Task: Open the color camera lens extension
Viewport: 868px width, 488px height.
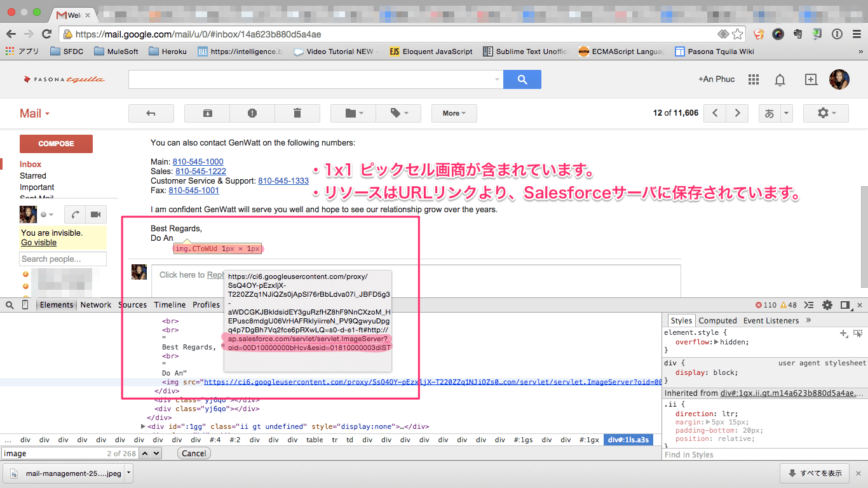Action: [x=778, y=34]
